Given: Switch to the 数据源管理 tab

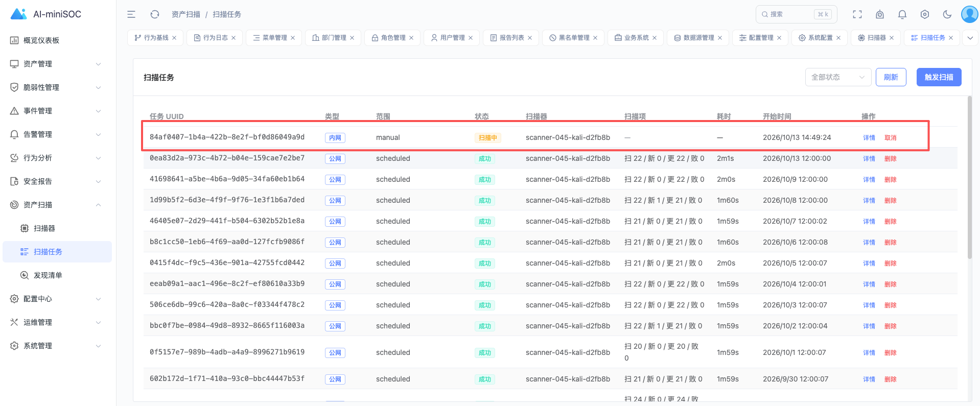Looking at the screenshot, I should pos(698,38).
